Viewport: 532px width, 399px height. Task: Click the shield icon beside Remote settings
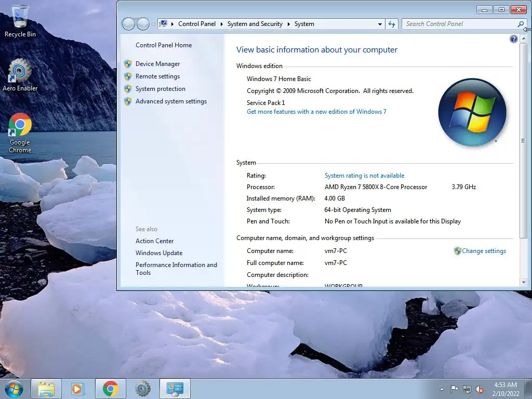tap(128, 76)
